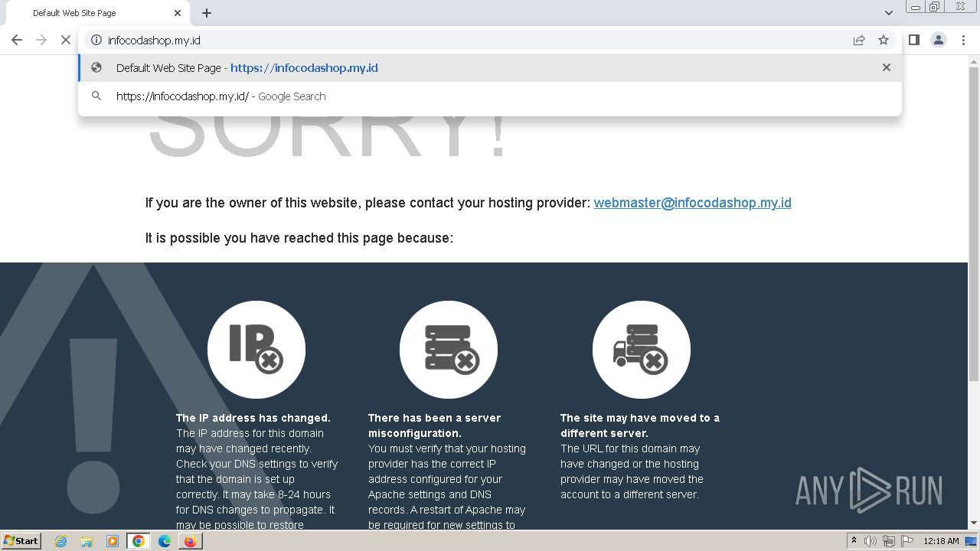The width and height of the screenshot is (980, 551).
Task: Open Action Center flag icon
Action: click(906, 541)
